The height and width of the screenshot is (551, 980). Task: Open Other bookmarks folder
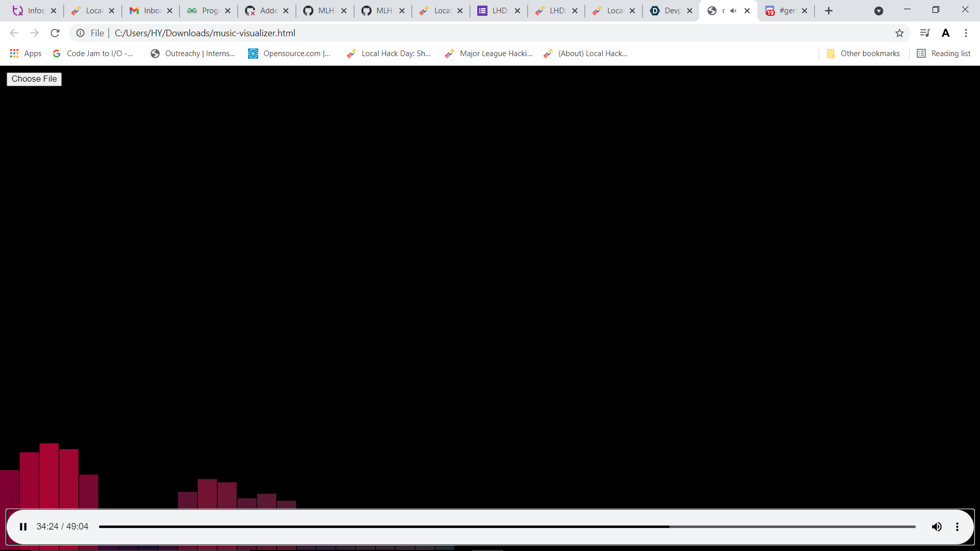(x=863, y=54)
